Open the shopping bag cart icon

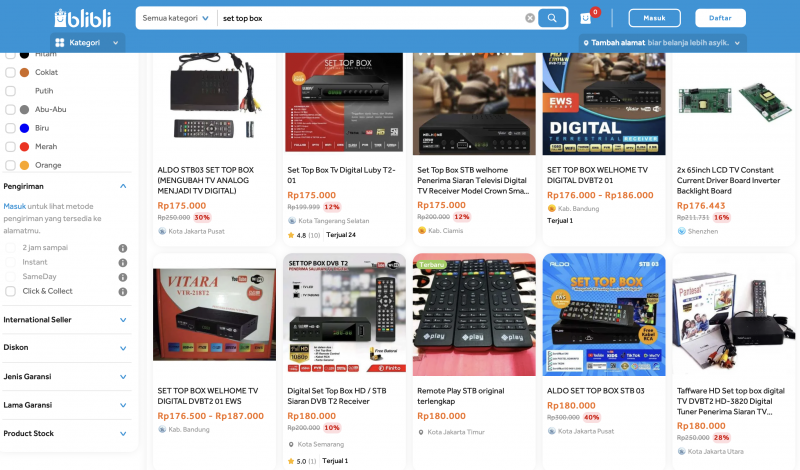pos(586,18)
